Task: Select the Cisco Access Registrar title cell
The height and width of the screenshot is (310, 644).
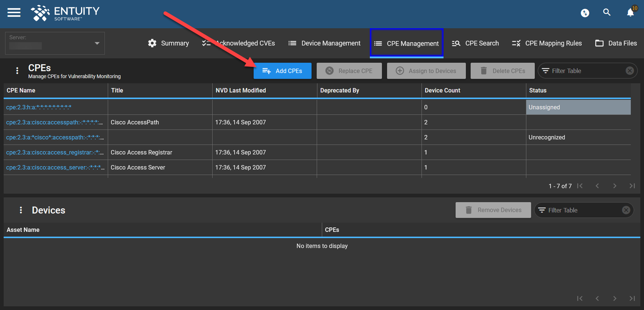Action: point(160,152)
